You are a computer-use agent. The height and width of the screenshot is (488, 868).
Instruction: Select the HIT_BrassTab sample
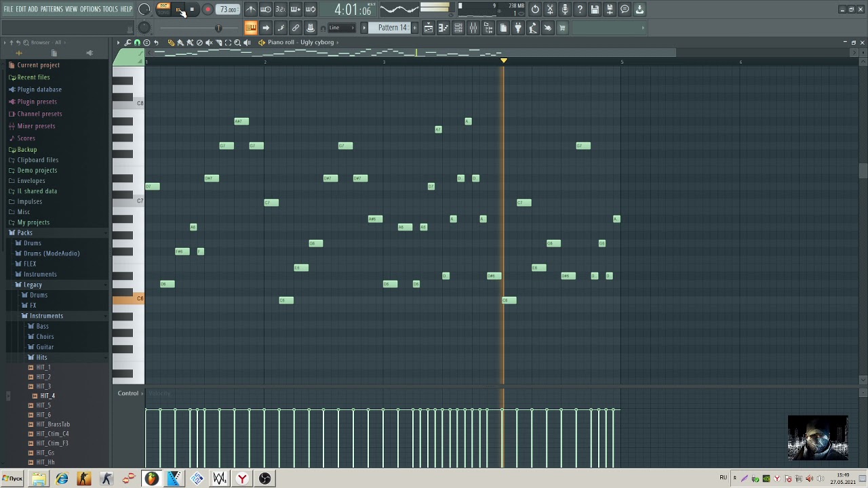pos(53,424)
